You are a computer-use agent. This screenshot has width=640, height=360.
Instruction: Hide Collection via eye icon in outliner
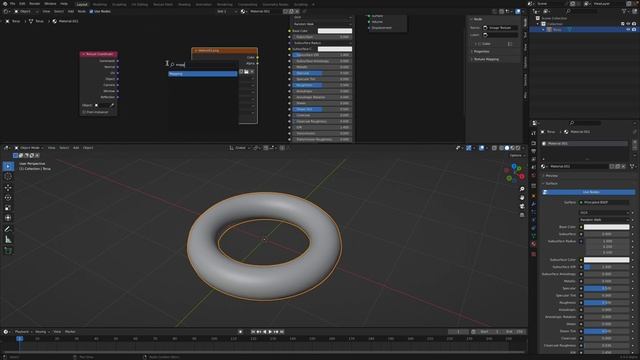[x=628, y=24]
